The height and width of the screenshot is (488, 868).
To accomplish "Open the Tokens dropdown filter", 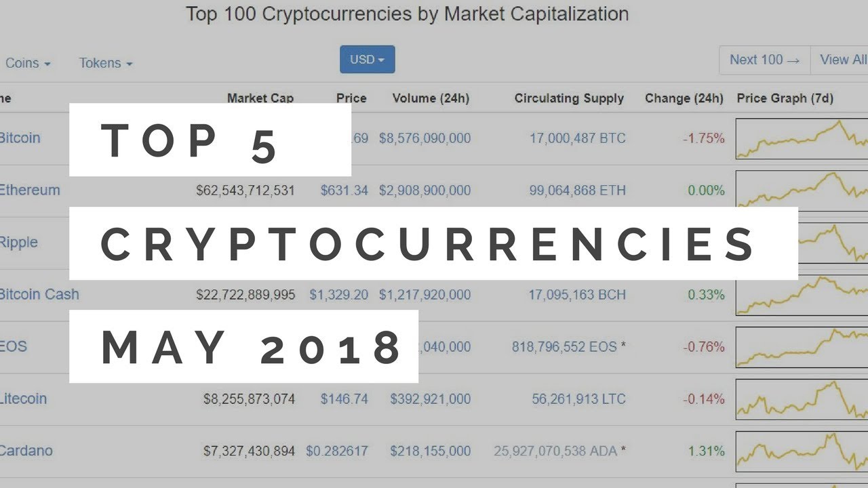I will 106,63.
